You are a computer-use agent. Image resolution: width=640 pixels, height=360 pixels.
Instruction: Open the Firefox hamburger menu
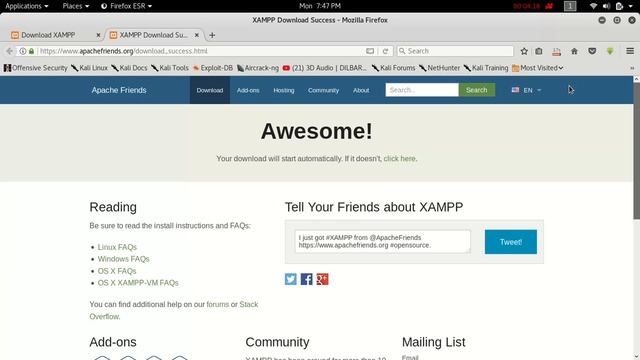[630, 51]
